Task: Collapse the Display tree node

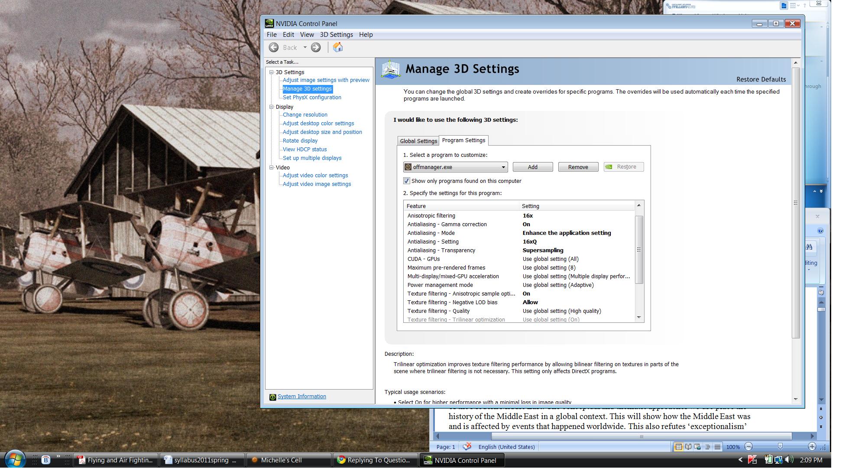Action: pyautogui.click(x=272, y=107)
